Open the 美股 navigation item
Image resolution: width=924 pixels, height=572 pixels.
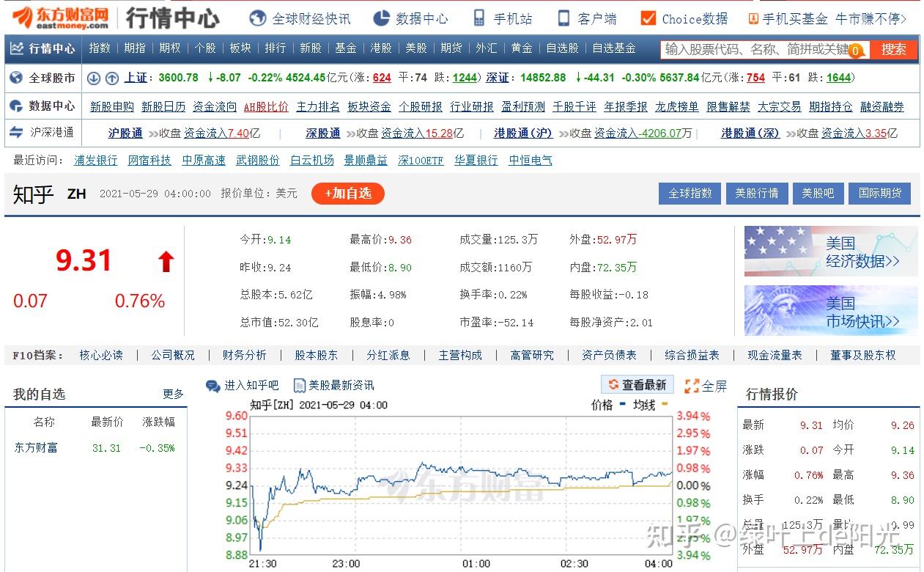click(416, 48)
